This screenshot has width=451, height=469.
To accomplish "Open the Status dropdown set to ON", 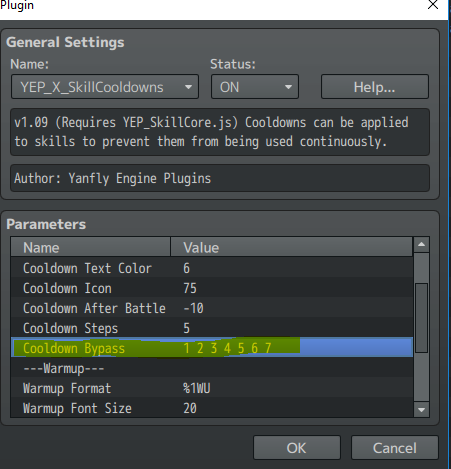I will point(255,87).
